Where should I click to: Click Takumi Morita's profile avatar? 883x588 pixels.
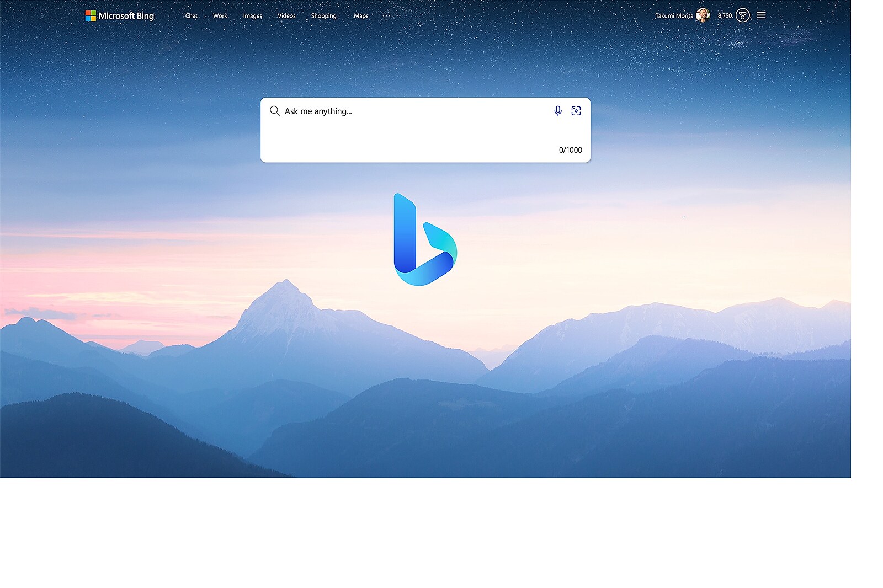(x=703, y=15)
